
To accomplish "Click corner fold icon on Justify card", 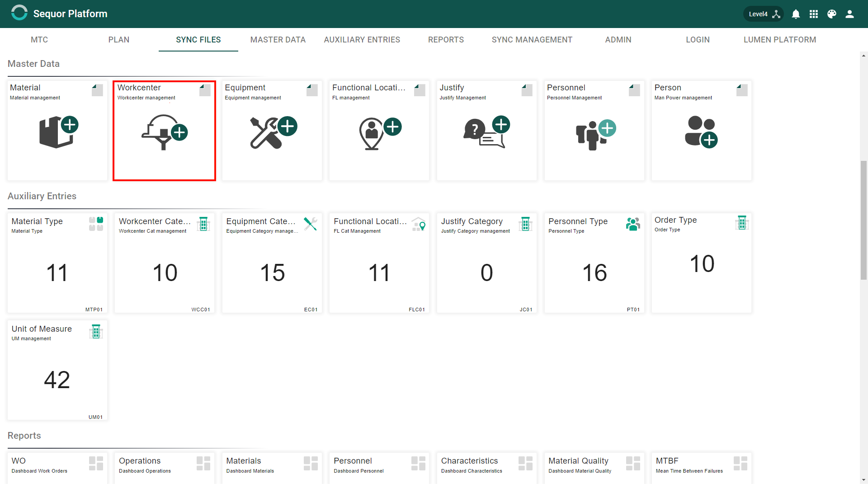I will (527, 90).
